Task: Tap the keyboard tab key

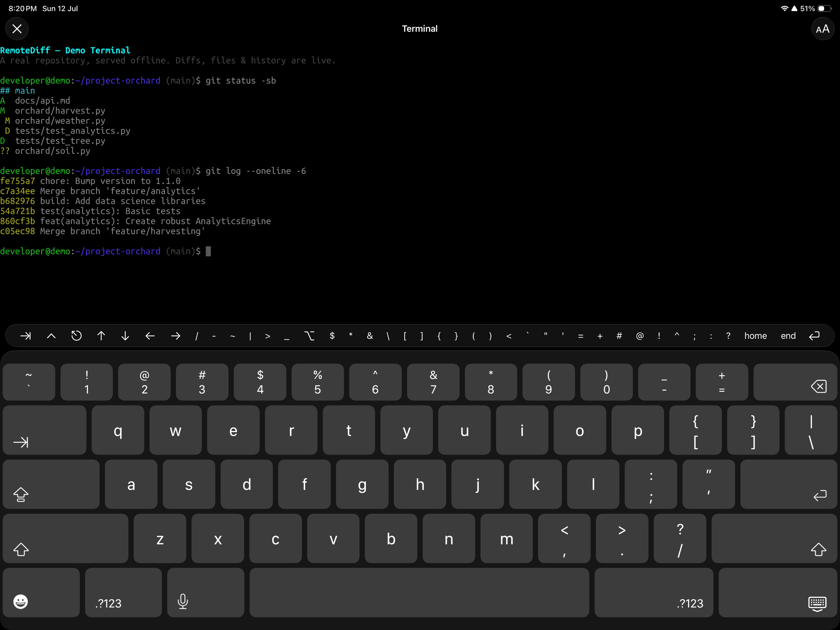Action: (45, 430)
